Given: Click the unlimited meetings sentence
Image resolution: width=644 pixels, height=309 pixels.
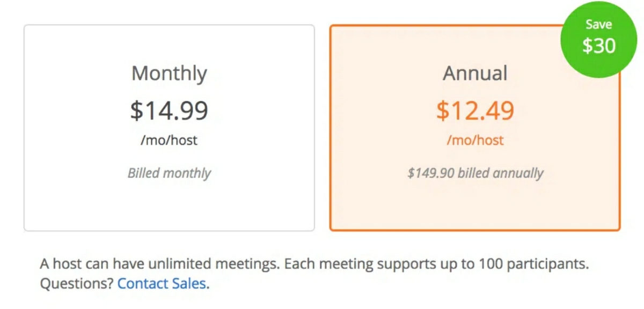Looking at the screenshot, I should point(159,264).
